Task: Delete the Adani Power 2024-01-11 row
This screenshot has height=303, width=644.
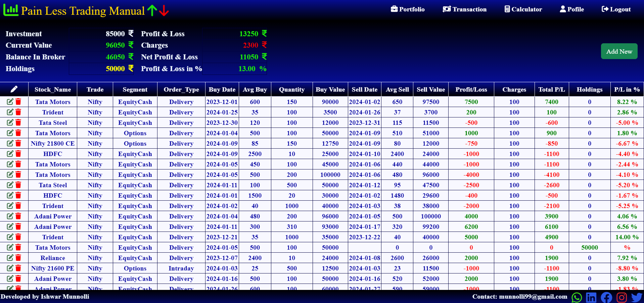Action: (18, 226)
